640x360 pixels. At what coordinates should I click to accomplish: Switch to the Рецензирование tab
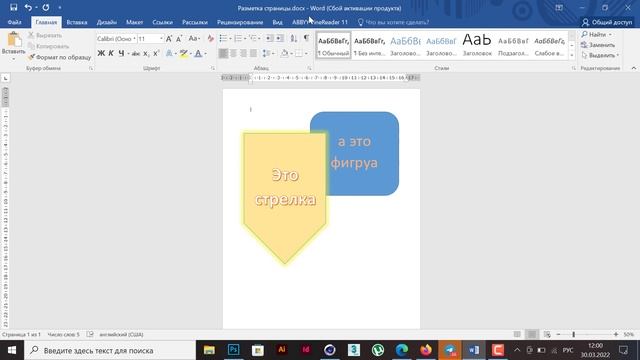(240, 22)
